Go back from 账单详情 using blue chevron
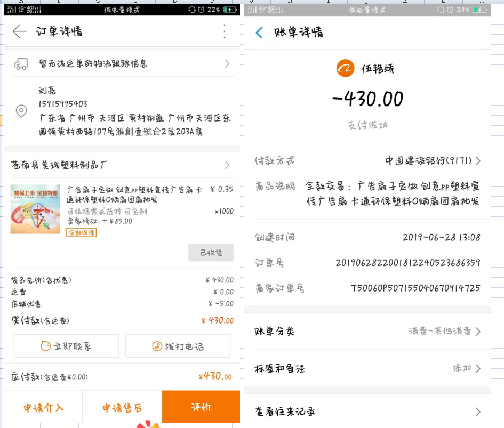Screen dimensions: 504x428 pyautogui.click(x=259, y=33)
